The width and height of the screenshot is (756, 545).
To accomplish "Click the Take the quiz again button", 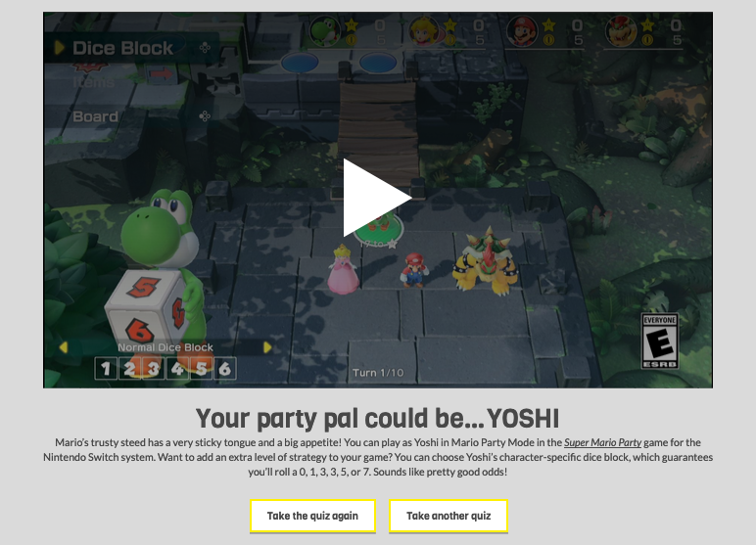I will (312, 516).
